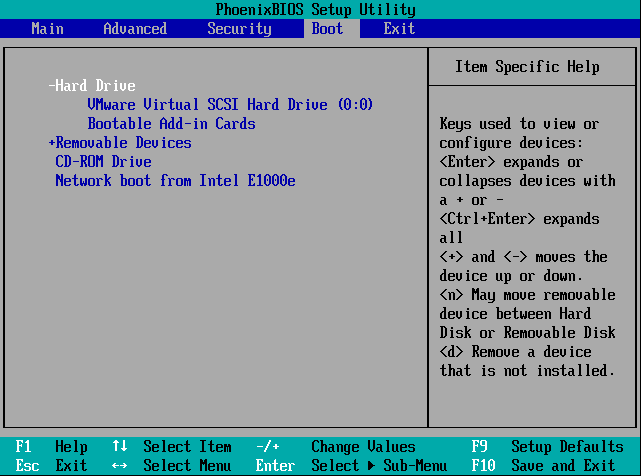Click the up-down arrows Select Item legend
The image size is (641, 476).
172,447
